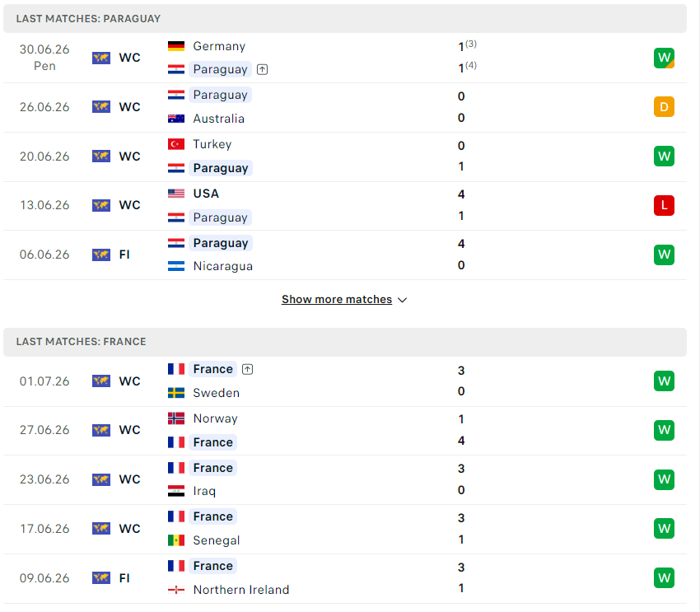Click the WC competition label for 20.06.26 match

coord(129,157)
